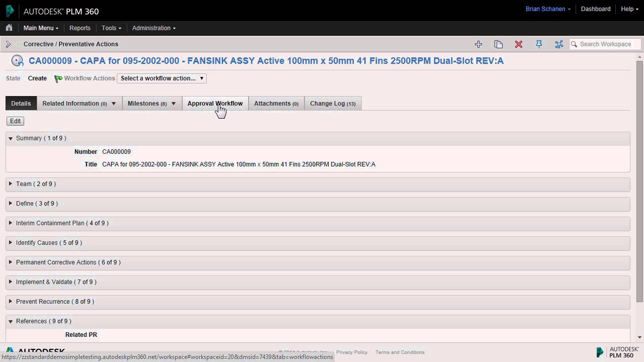Click the red X delete icon
The width and height of the screenshot is (644, 362).
coord(519,44)
